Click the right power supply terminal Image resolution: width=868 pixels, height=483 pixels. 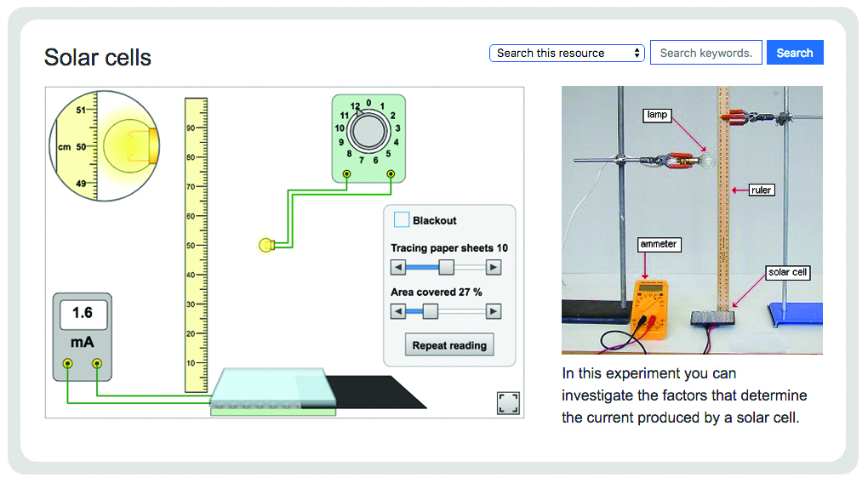coord(391,174)
